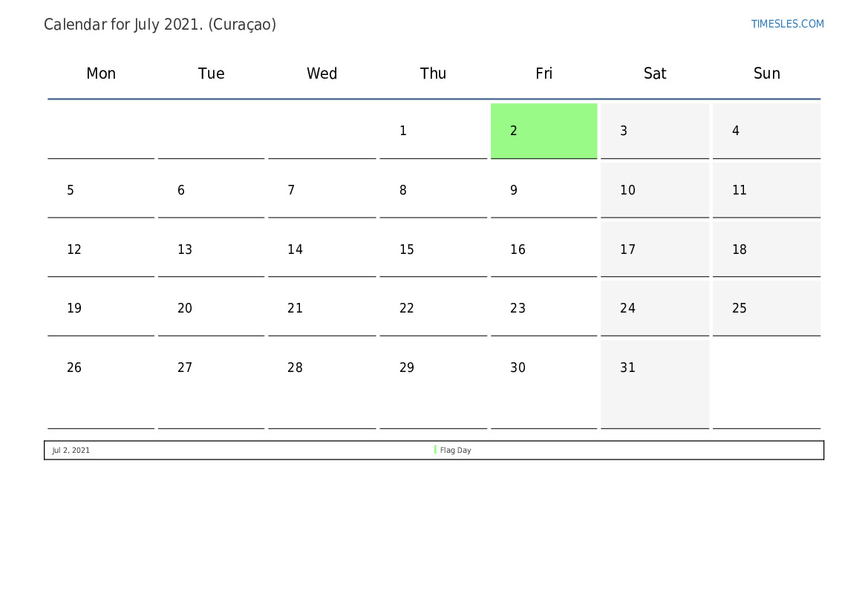Click day 15 in the calendar
The image size is (868, 614).
click(x=433, y=249)
